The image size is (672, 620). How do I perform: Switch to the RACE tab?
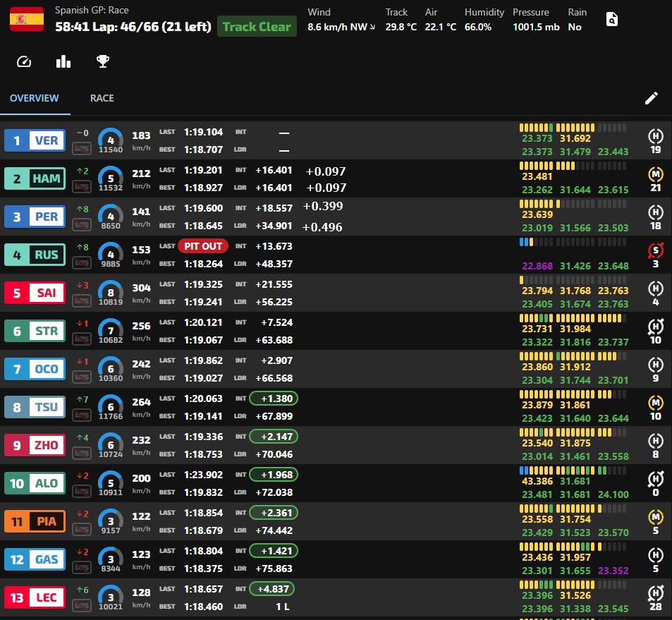point(102,98)
